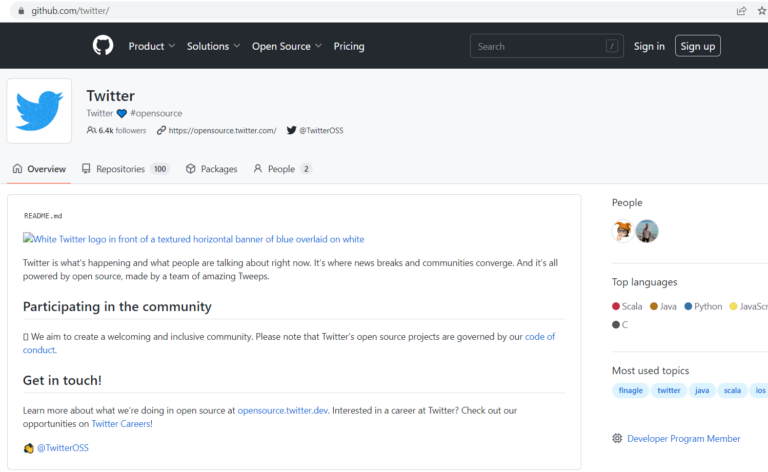
Task: Open first member avatar with orange hat
Action: point(623,231)
